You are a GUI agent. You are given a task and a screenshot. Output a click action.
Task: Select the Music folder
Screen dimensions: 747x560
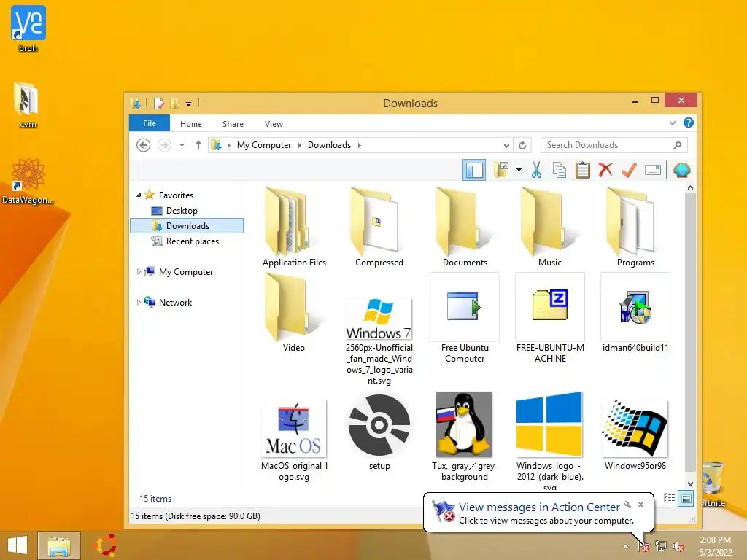[550, 227]
